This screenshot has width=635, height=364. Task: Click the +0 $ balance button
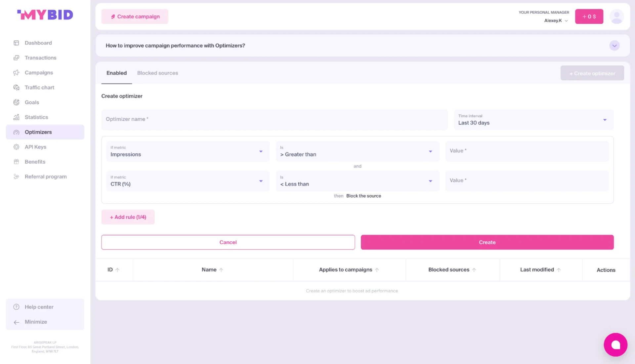pyautogui.click(x=589, y=17)
